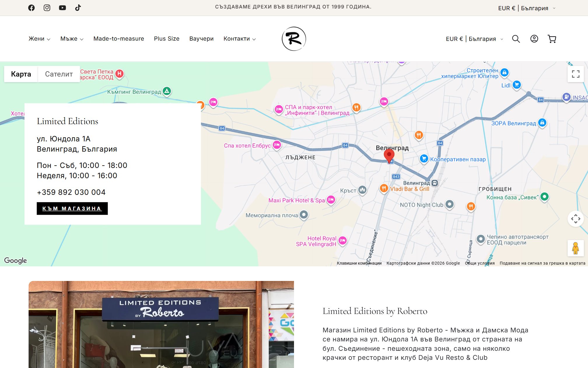
Task: Click the red store location pin
Action: click(389, 156)
